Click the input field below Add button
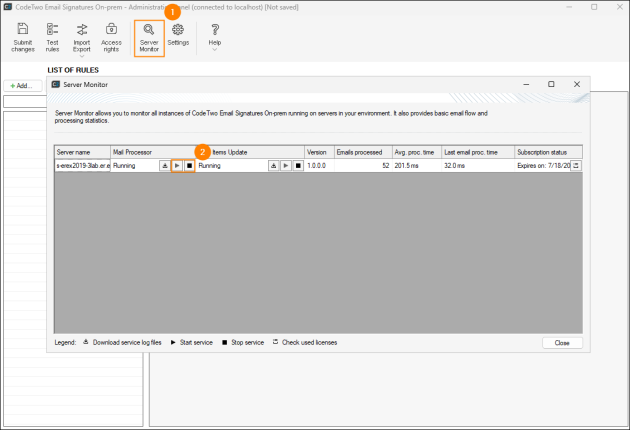630x430 pixels. 25,102
